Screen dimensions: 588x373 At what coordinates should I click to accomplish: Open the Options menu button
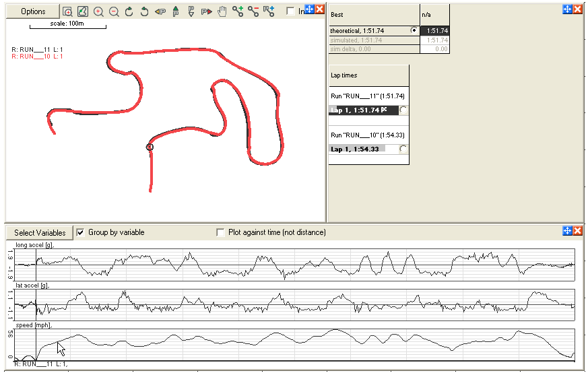pyautogui.click(x=33, y=11)
